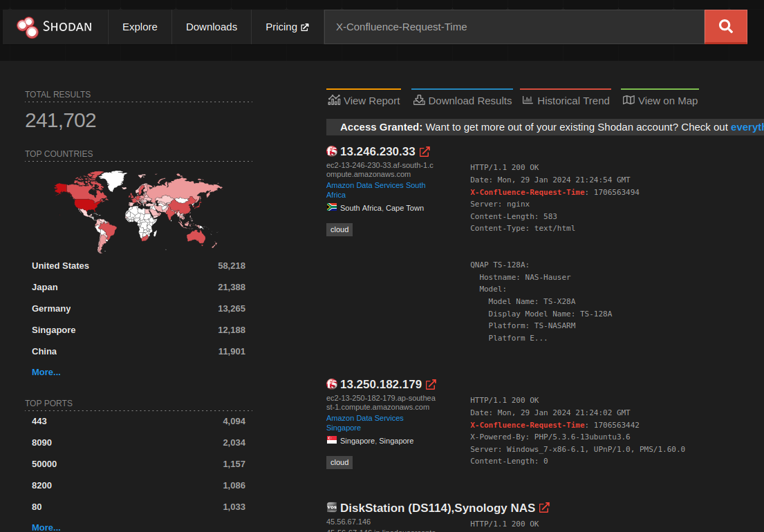The height and width of the screenshot is (532, 764).
Task: Click the external link icon beside 13.250.182.179
Action: click(431, 384)
